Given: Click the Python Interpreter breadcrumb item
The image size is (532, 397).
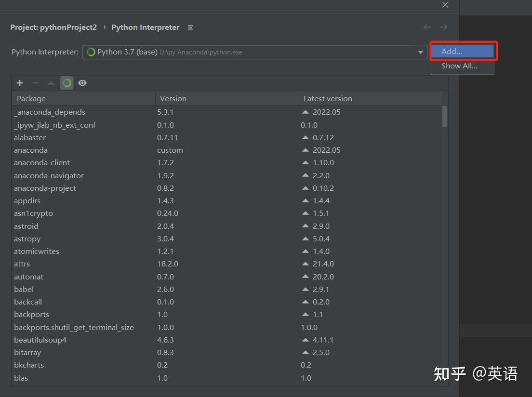Looking at the screenshot, I should click(145, 27).
